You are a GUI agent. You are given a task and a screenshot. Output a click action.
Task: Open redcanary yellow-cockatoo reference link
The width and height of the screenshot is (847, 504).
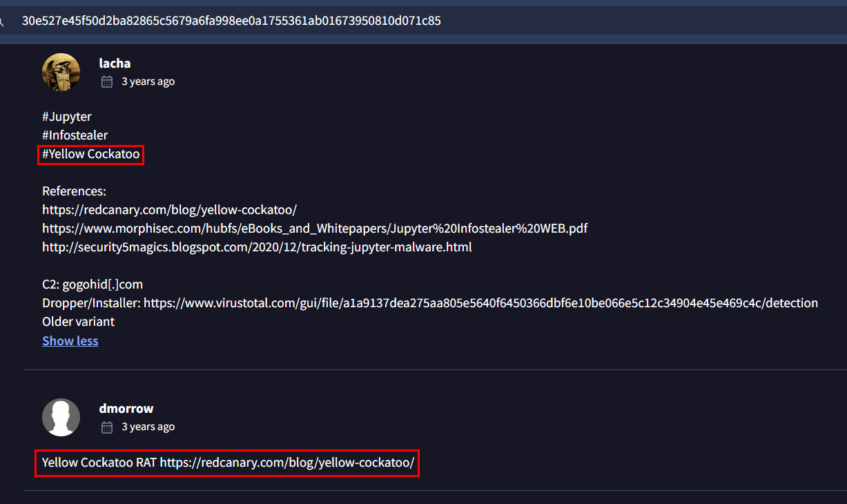(x=169, y=209)
